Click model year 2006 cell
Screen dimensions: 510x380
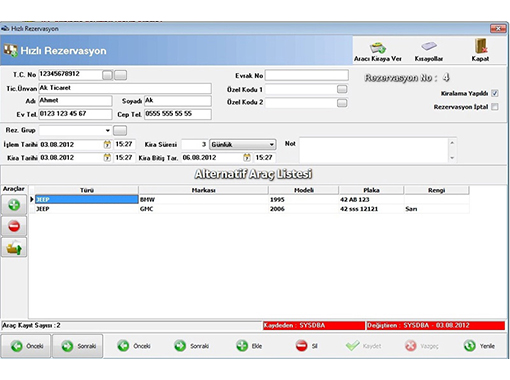304,209
